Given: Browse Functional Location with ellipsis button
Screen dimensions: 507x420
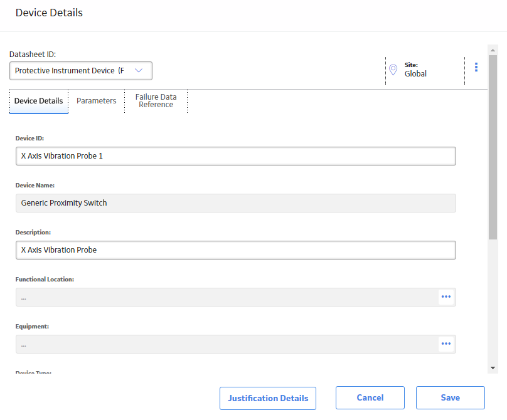Looking at the screenshot, I should (x=446, y=297).
